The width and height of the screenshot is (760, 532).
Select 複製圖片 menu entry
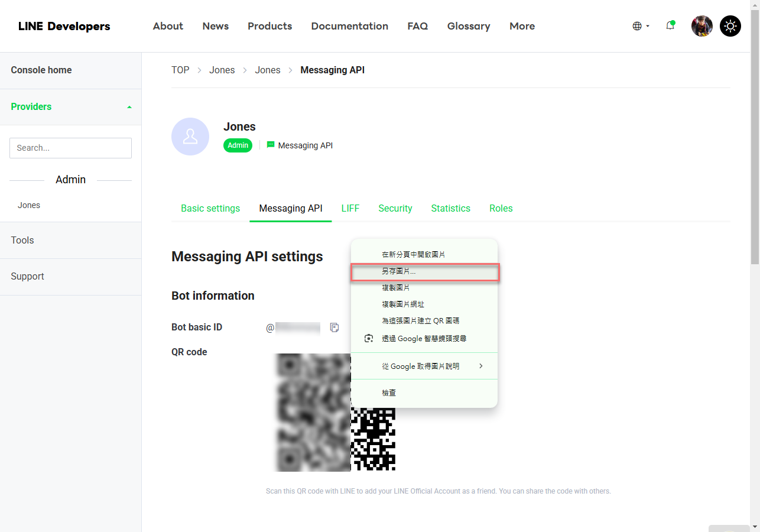tap(424, 288)
